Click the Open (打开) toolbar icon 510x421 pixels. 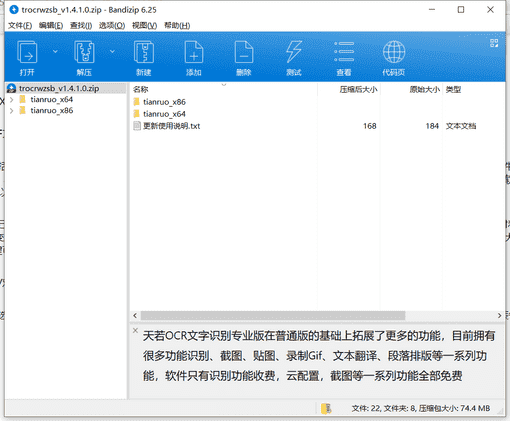point(27,52)
